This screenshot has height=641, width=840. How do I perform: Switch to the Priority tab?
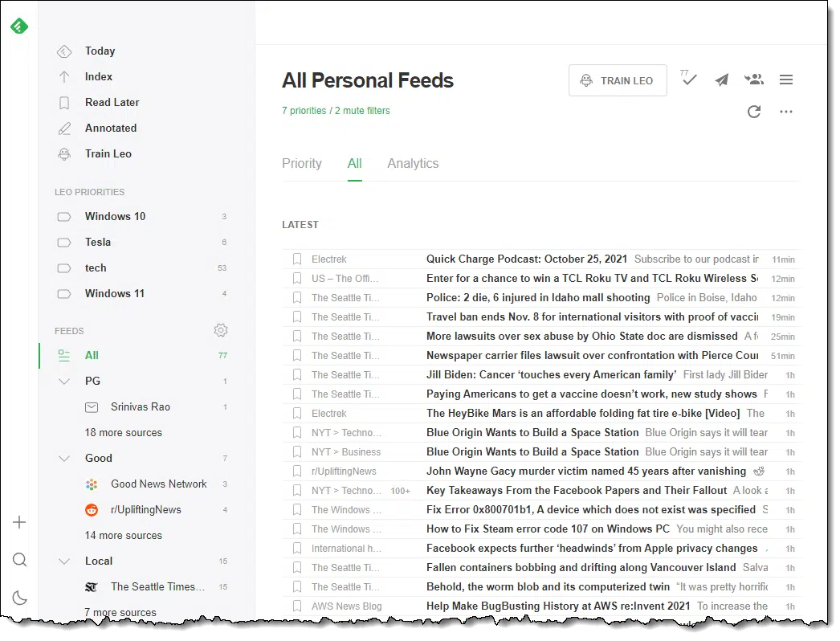pos(302,164)
